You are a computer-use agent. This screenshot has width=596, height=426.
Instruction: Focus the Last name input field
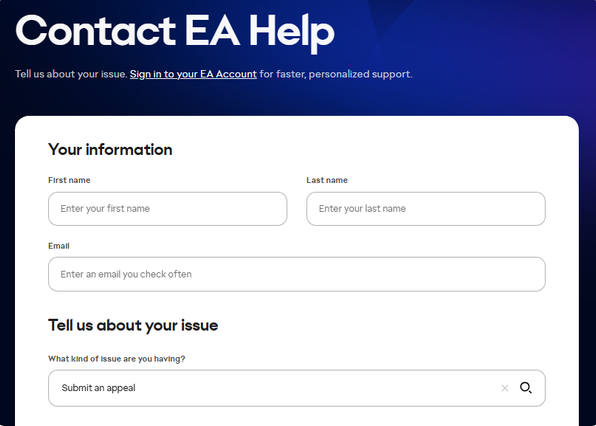coord(426,209)
